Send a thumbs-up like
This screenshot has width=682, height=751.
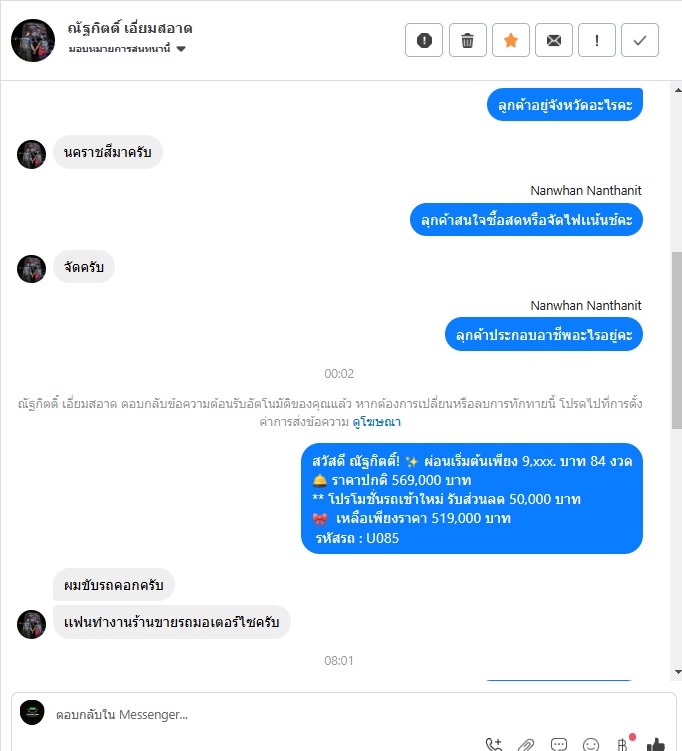[656, 744]
